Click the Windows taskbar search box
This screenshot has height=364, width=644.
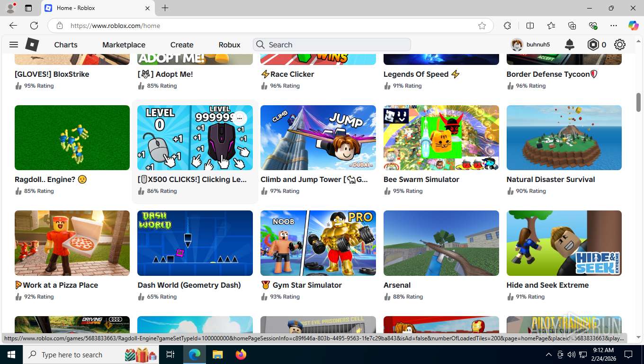(91, 355)
